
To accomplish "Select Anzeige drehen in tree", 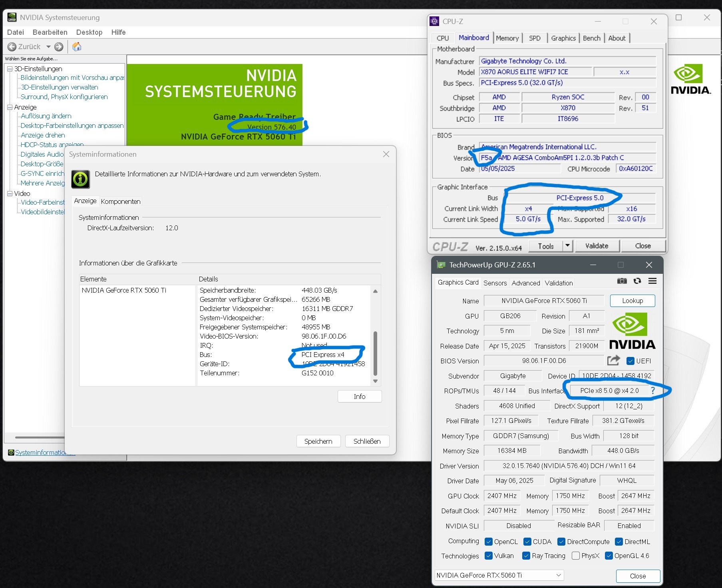I will [x=43, y=135].
